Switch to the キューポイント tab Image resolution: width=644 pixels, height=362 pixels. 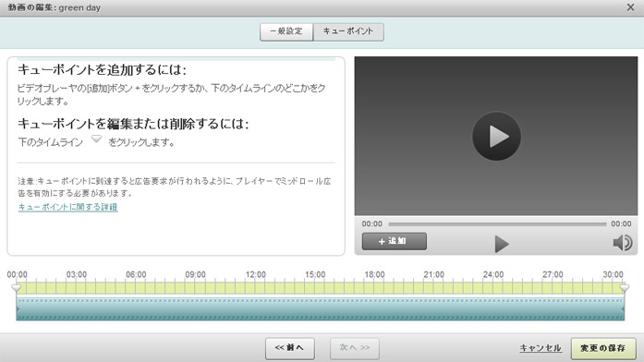[348, 31]
